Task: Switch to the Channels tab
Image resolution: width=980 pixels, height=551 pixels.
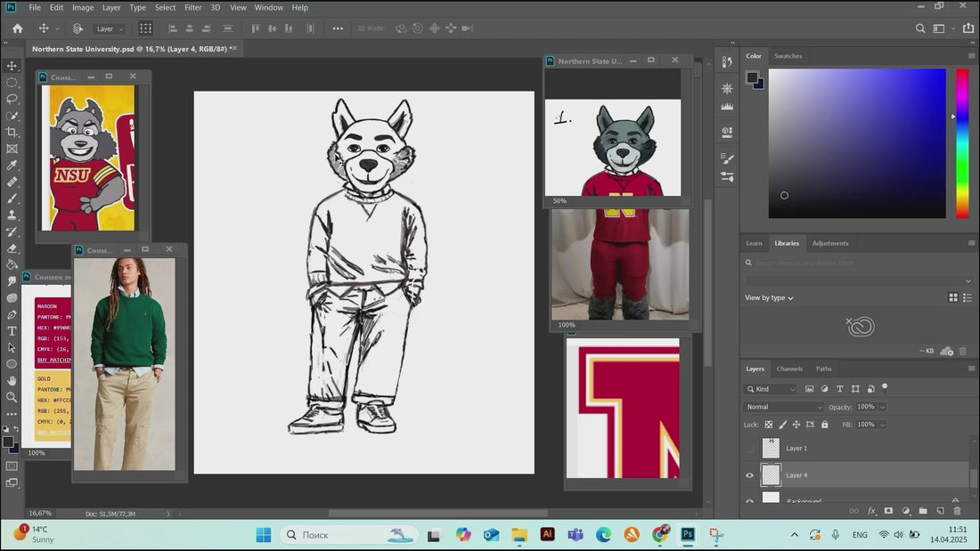Action: pyautogui.click(x=789, y=369)
